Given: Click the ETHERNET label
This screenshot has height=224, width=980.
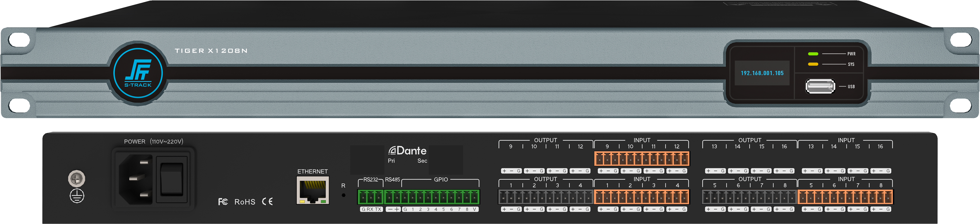Looking at the screenshot, I should pos(313,171).
